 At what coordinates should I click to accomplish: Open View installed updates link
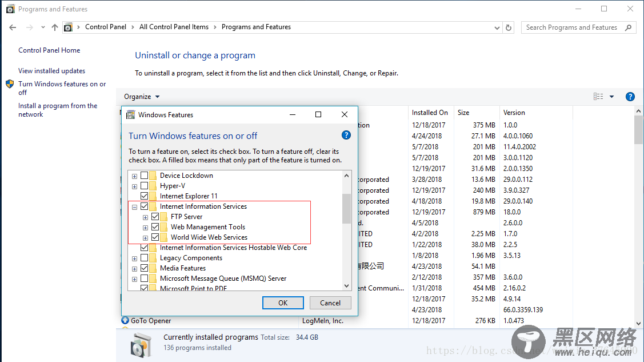[x=52, y=71]
